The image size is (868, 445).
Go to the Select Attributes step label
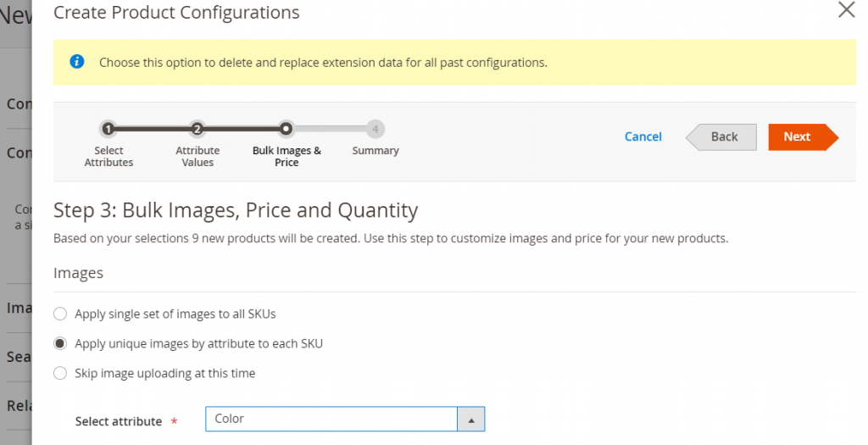108,157
